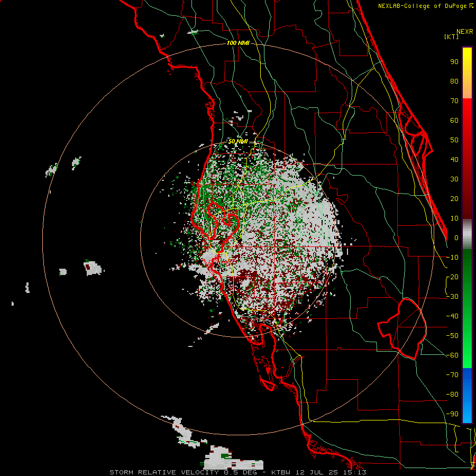Viewport: 476px width, 476px height.
Task: Click the 100 NMI range ring label
Action: click(x=238, y=43)
